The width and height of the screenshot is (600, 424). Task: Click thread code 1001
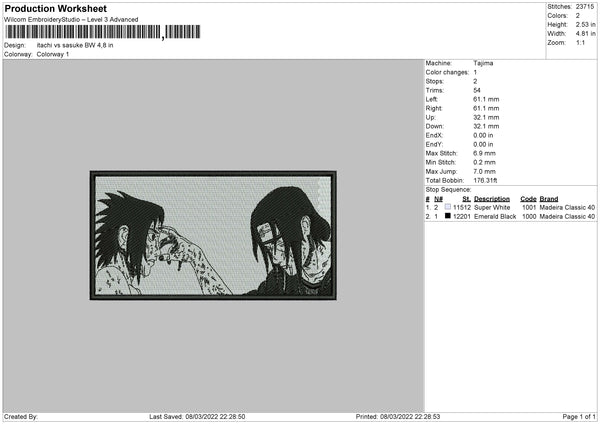click(529, 207)
